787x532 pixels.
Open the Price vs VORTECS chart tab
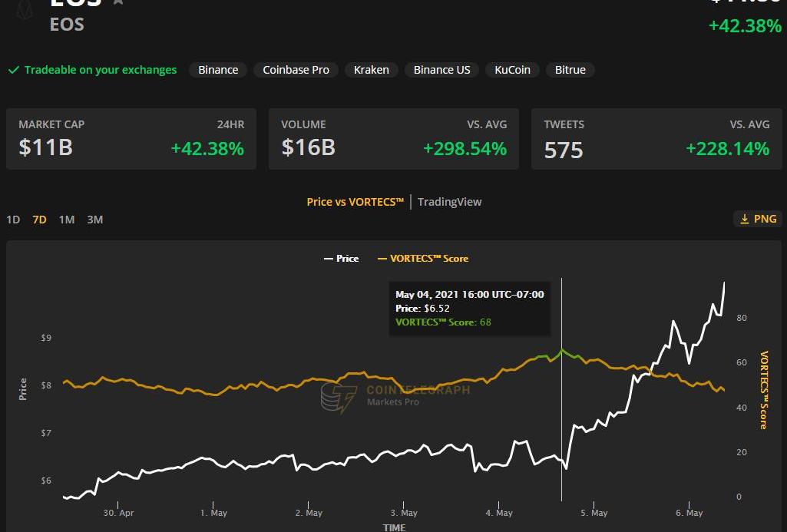point(355,202)
